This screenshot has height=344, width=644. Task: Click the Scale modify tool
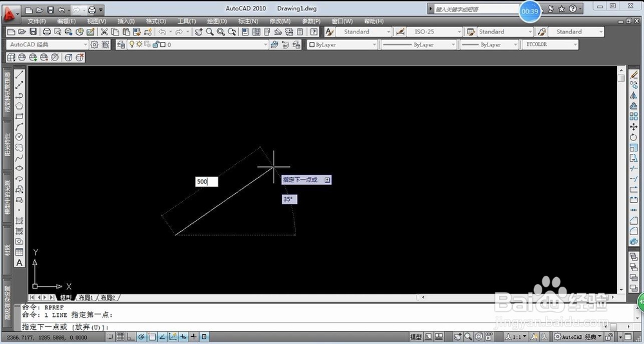(x=633, y=148)
